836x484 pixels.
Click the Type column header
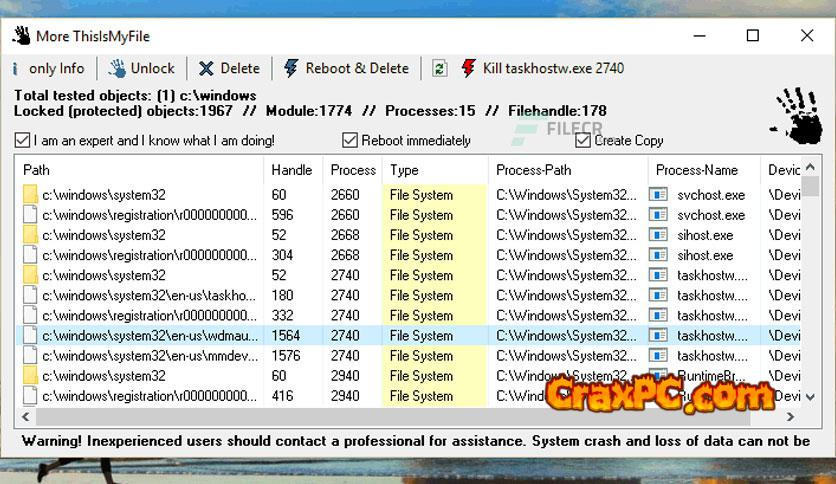coord(434,170)
